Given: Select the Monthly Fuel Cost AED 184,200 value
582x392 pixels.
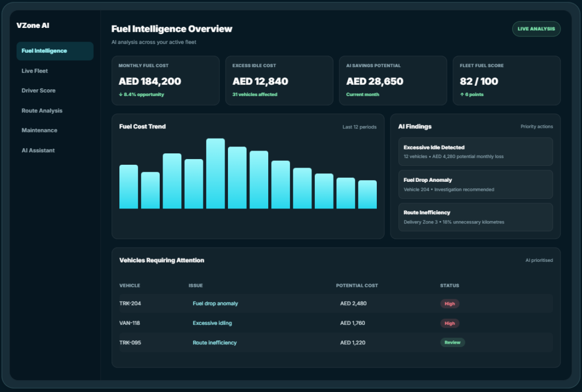Looking at the screenshot, I should (x=150, y=81).
